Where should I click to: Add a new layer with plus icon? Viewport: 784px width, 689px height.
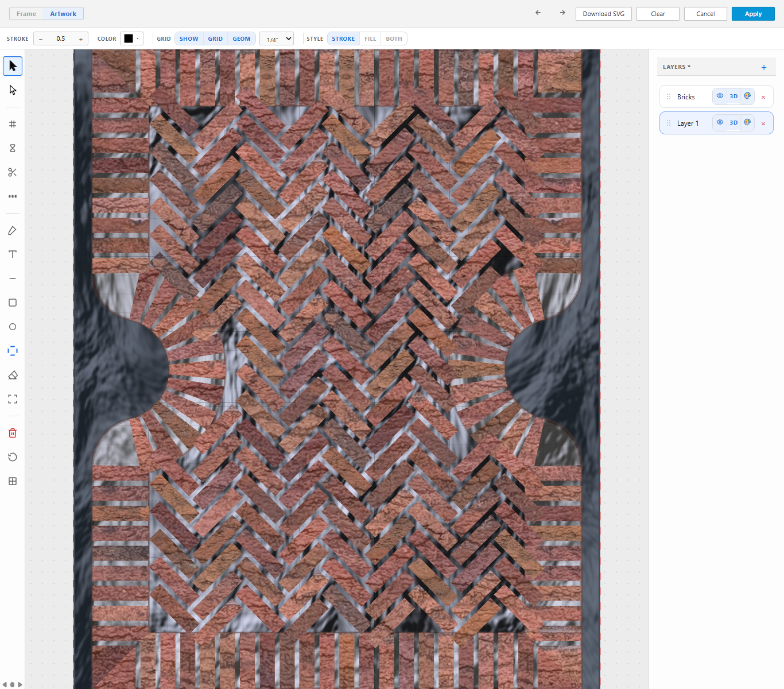coord(764,67)
